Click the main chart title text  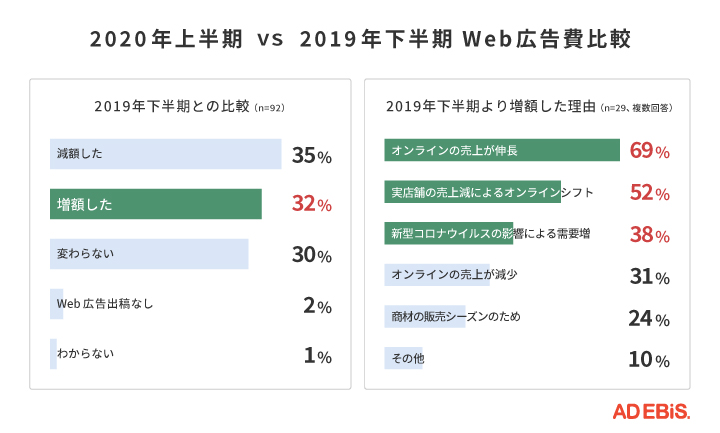360,40
